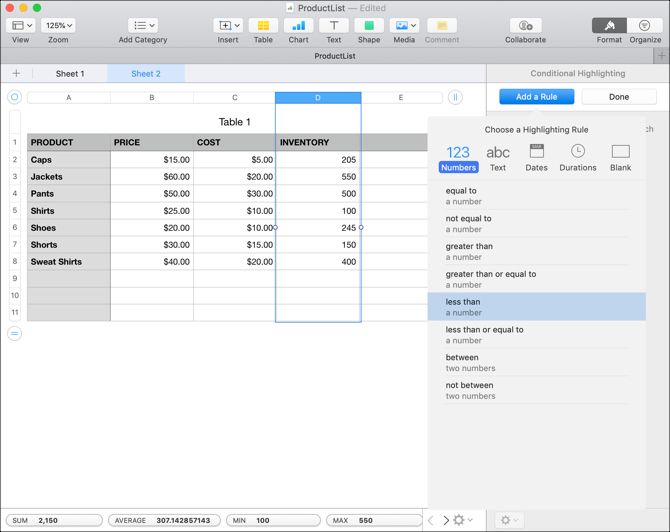Add a new sheet with plus icon
Image resolution: width=670 pixels, height=532 pixels.
click(x=16, y=73)
